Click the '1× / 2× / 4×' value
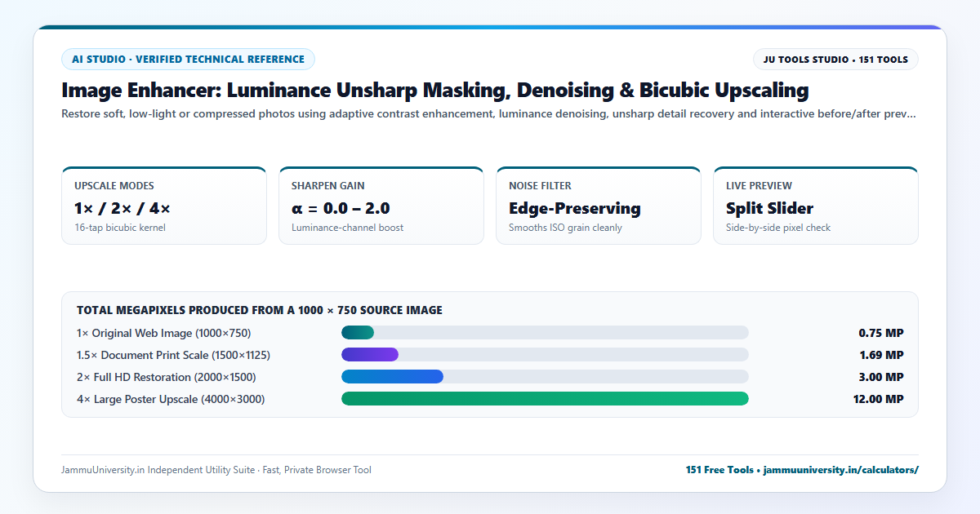The height and width of the screenshot is (514, 980). (122, 208)
